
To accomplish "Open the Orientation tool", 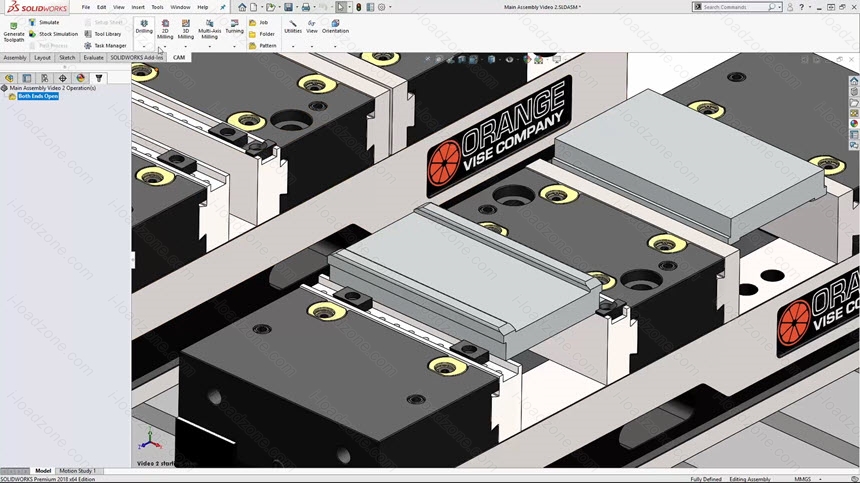I will pyautogui.click(x=335, y=27).
